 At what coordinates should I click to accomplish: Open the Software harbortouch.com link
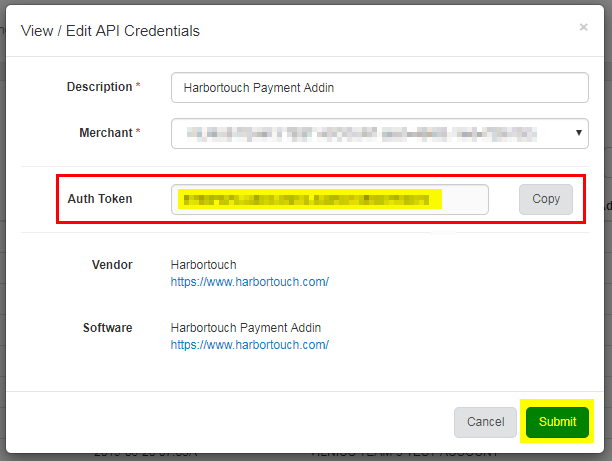click(x=249, y=345)
